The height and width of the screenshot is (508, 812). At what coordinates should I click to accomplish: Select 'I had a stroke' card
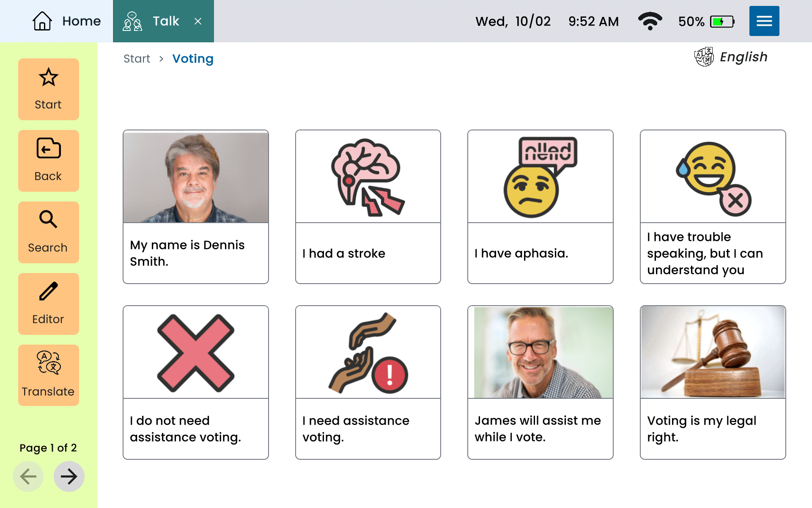click(x=368, y=207)
